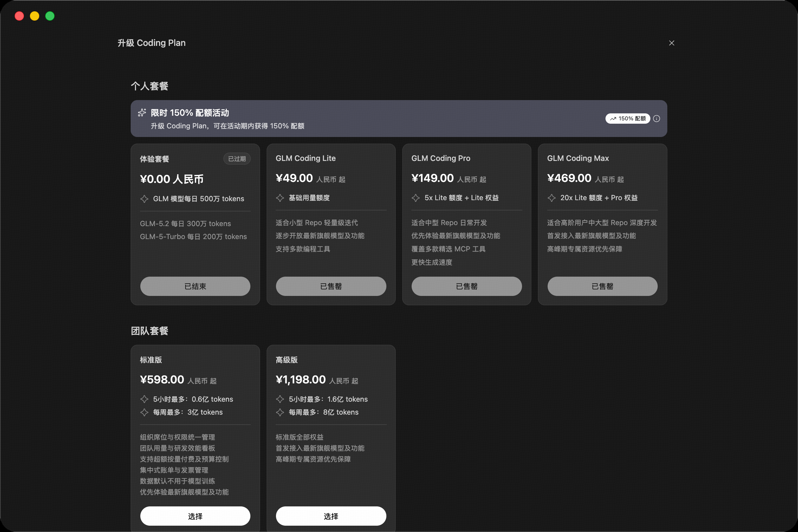This screenshot has width=798, height=532.
Task: Click star icon beside 5小时最多：0.6亿 tokens
Action: coord(144,399)
